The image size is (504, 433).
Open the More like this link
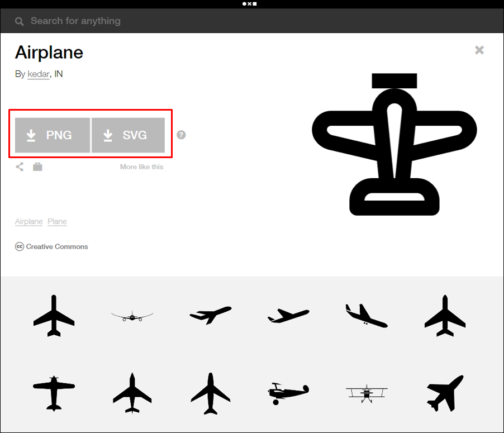coord(142,167)
